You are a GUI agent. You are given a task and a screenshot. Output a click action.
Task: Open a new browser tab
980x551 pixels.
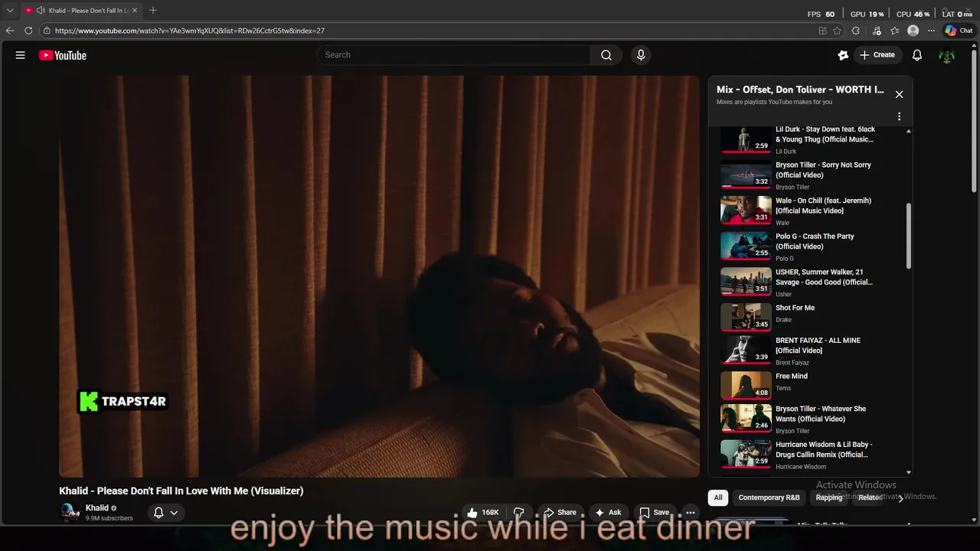pyautogui.click(x=153, y=11)
